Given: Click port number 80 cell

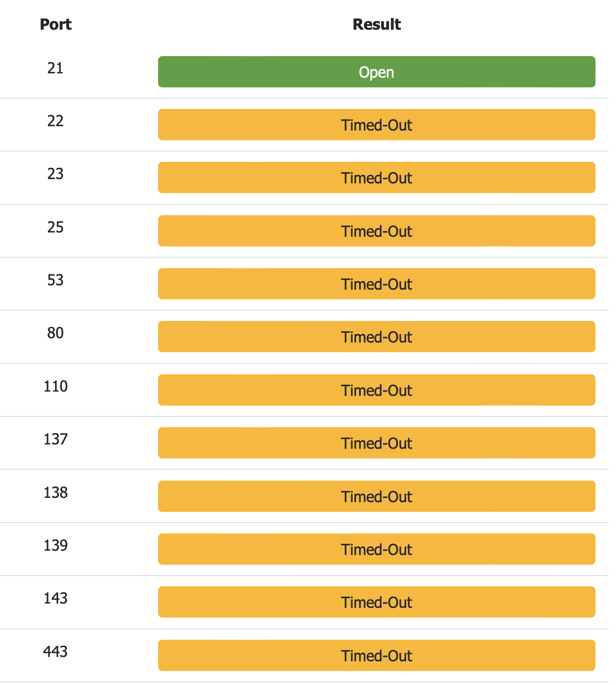Looking at the screenshot, I should click(55, 333).
